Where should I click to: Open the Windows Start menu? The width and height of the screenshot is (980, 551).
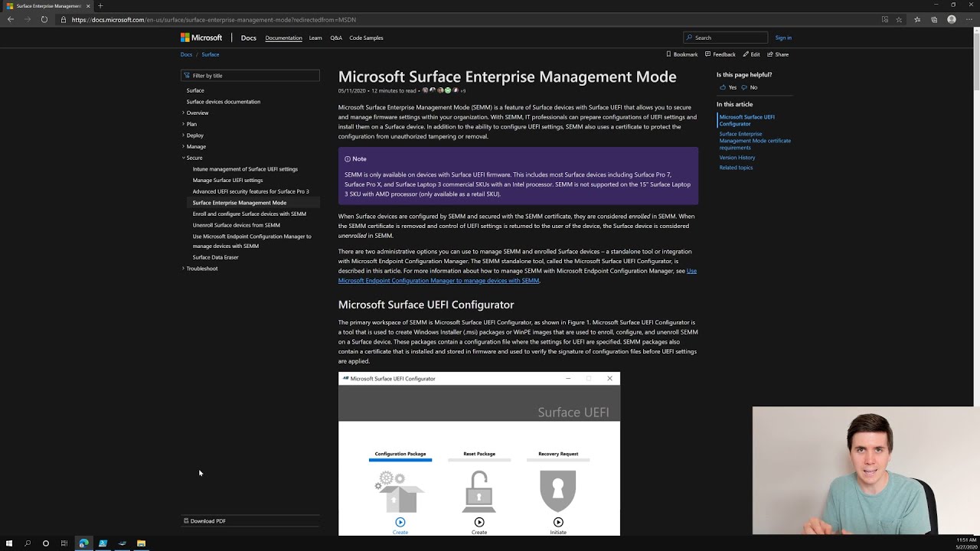click(9, 543)
